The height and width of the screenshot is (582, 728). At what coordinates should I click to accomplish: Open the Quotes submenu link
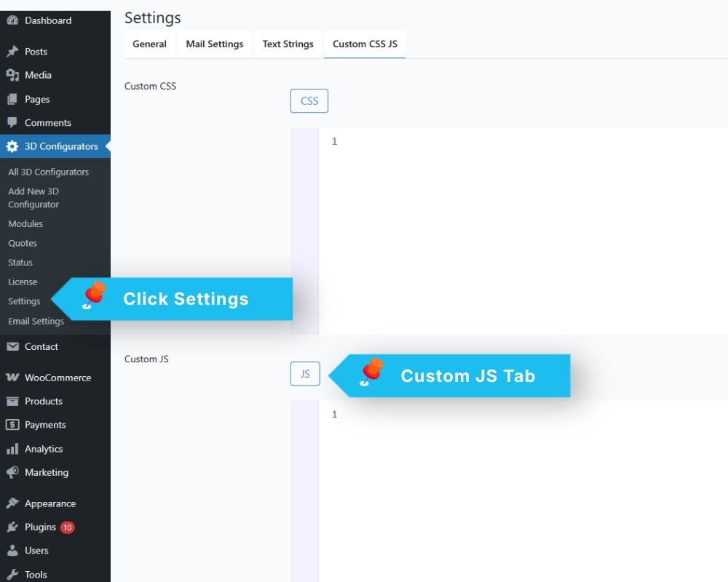23,243
